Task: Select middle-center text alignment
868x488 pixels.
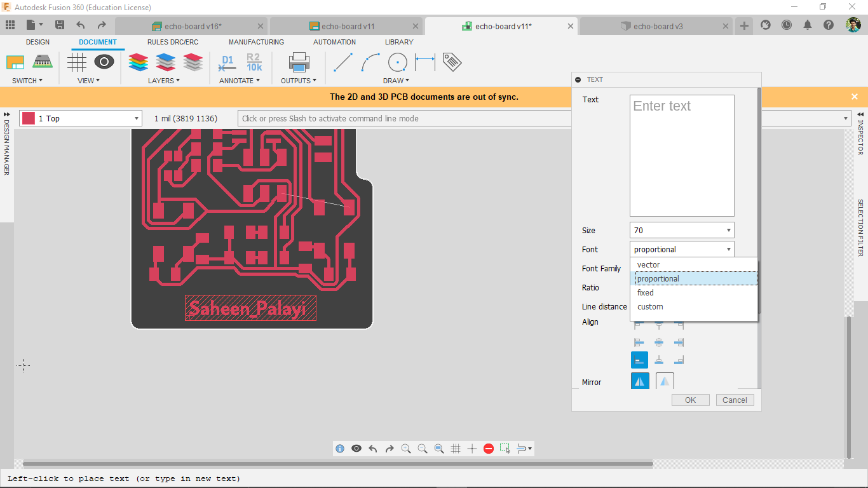Action: (x=659, y=342)
